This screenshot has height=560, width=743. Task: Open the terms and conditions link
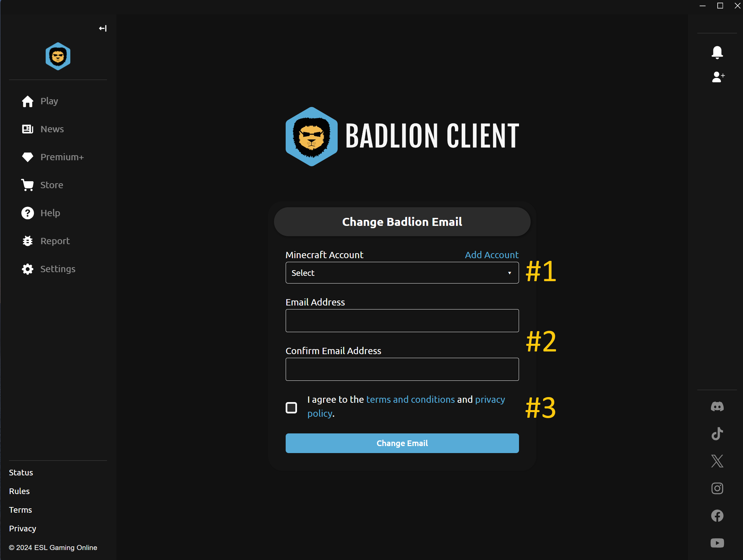(x=410, y=399)
